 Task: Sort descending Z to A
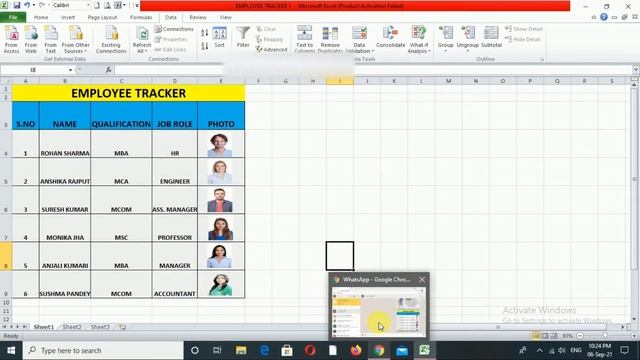pos(204,46)
